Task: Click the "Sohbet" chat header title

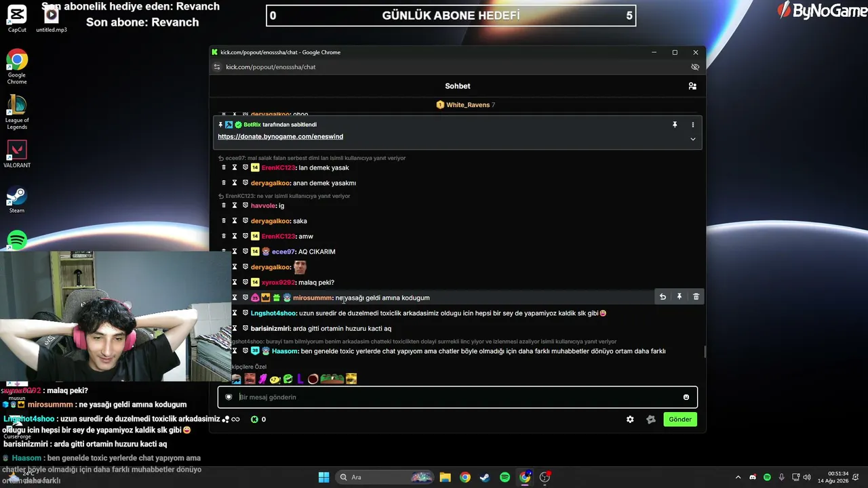Action: 458,86
